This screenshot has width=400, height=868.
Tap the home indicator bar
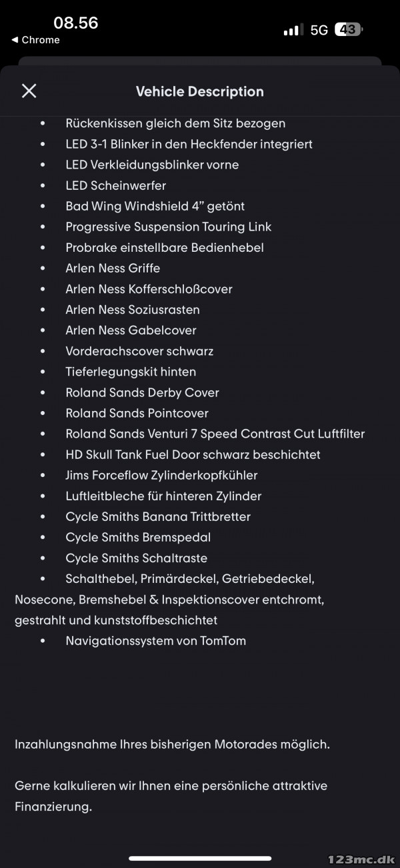(200, 858)
